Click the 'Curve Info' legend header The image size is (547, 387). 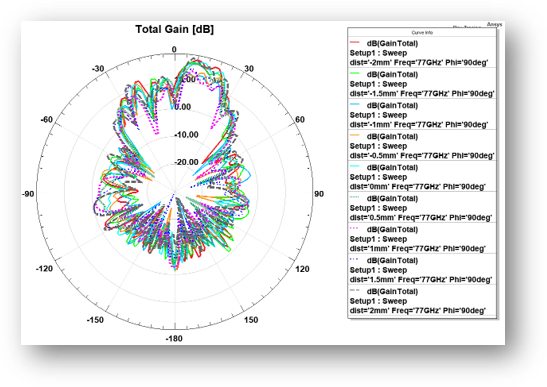(422, 32)
